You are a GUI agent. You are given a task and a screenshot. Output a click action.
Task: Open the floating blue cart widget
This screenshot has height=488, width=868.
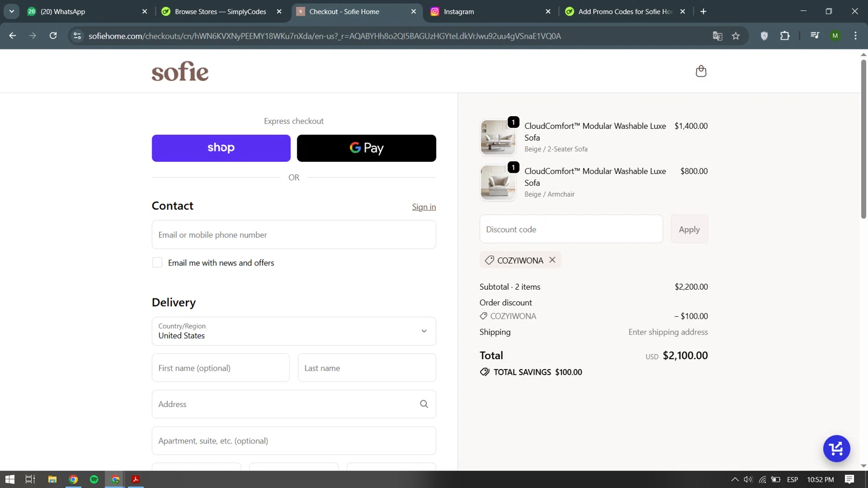836,449
